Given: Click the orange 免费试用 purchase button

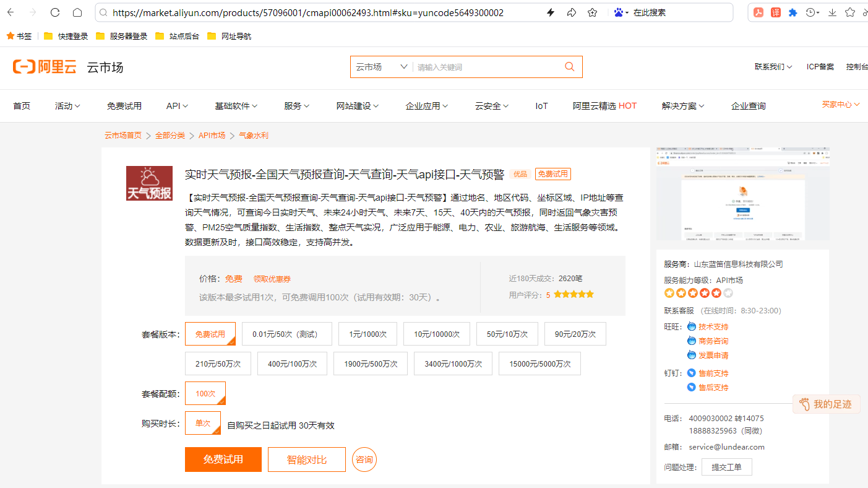Looking at the screenshot, I should tap(223, 460).
